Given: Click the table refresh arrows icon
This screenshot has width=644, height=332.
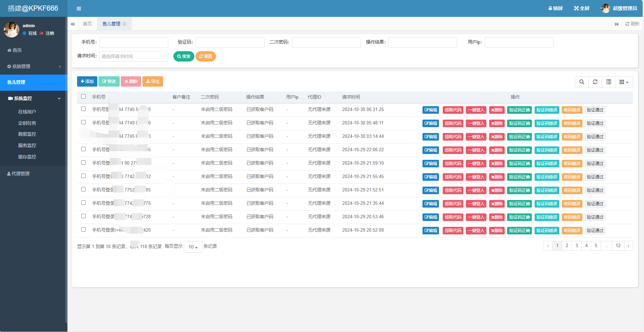Looking at the screenshot, I should click(595, 82).
